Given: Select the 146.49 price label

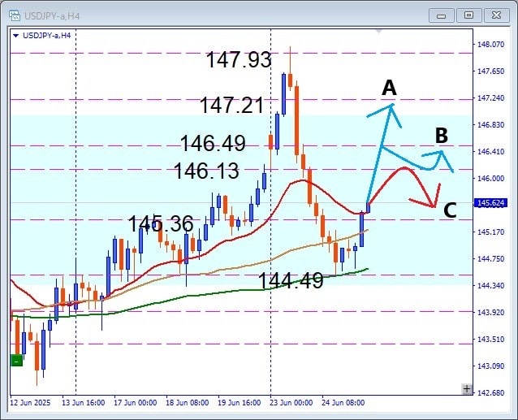Looking at the screenshot, I should [213, 144].
